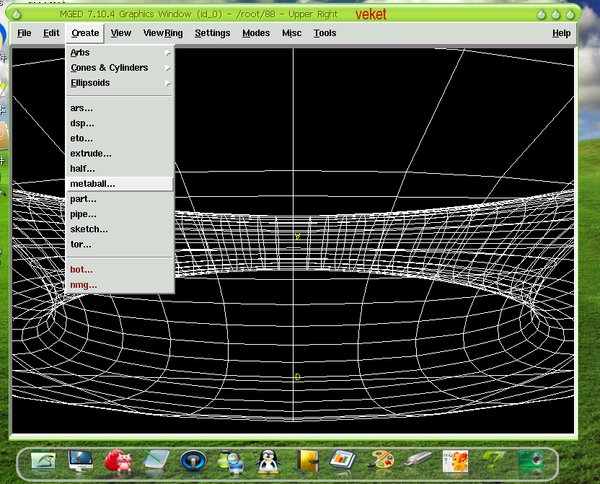This screenshot has height=484, width=600.
Task: Pick extrude... from the Create menu
Action: [91, 153]
